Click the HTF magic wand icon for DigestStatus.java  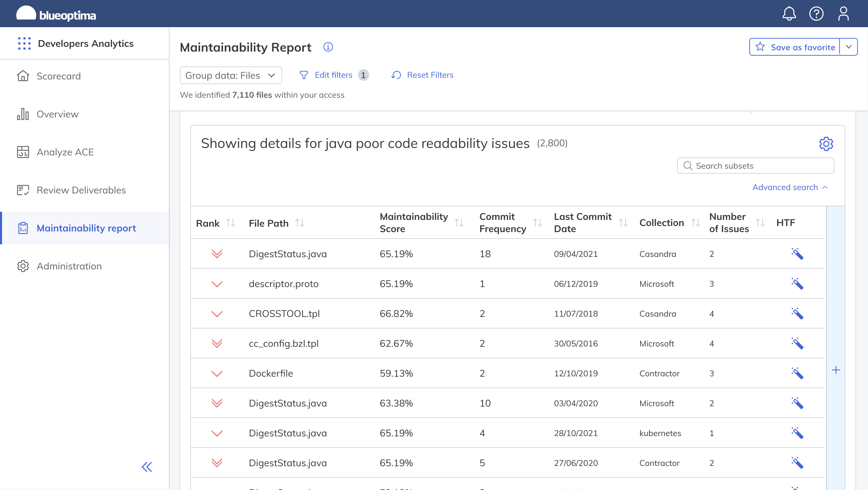click(797, 254)
